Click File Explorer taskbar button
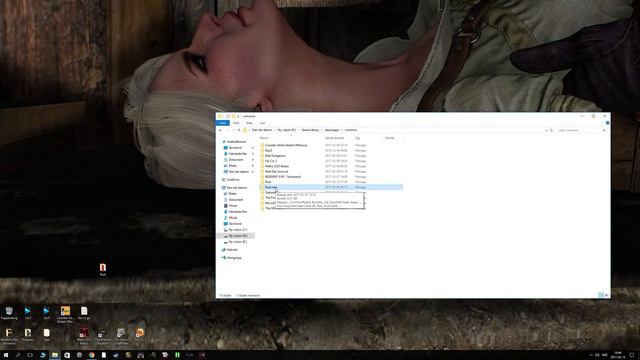The width and height of the screenshot is (640, 360). pyautogui.click(x=55, y=355)
